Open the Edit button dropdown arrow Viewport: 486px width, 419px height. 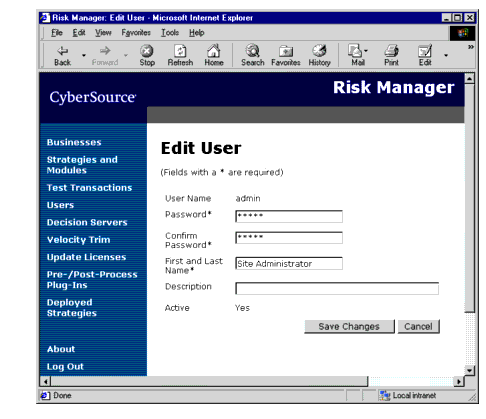pyautogui.click(x=446, y=55)
